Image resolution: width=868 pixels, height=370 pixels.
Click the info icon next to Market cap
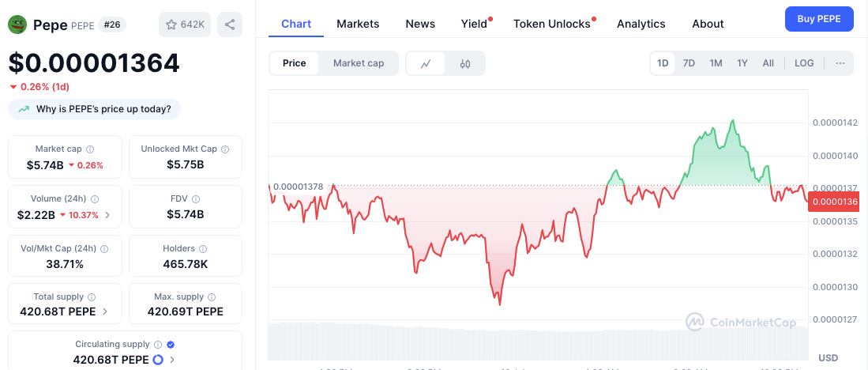pos(90,149)
